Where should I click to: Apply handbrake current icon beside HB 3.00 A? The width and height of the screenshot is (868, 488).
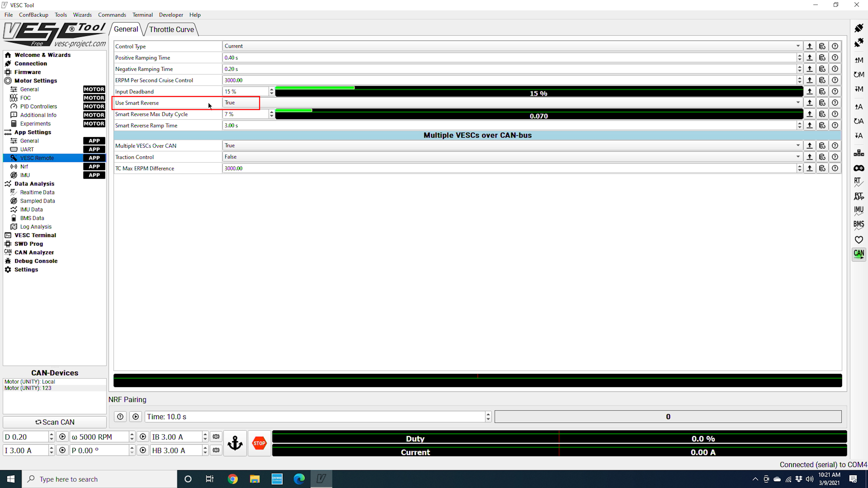point(216,450)
